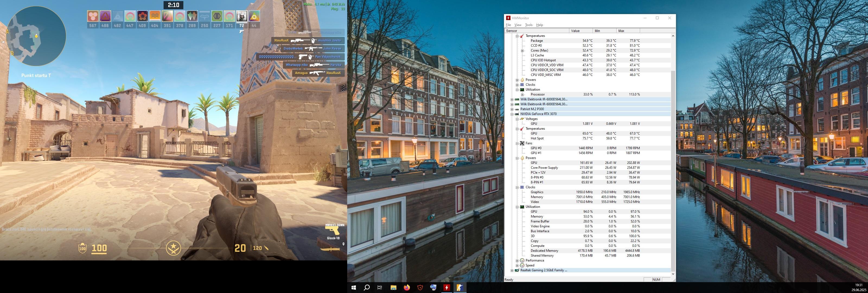Select the NVIDIA GeForce RTX 3070 node
This screenshot has width=868, height=293.
(x=538, y=114)
